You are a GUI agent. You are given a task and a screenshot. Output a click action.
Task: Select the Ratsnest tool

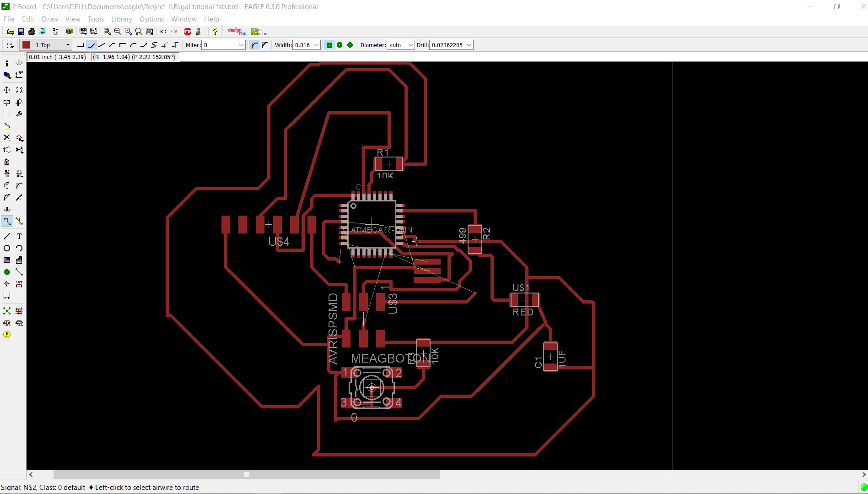[x=7, y=311]
